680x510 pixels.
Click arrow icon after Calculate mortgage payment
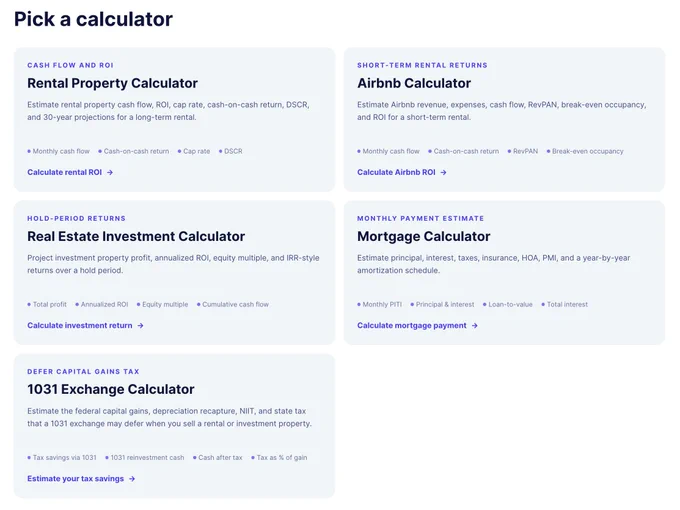[474, 326]
